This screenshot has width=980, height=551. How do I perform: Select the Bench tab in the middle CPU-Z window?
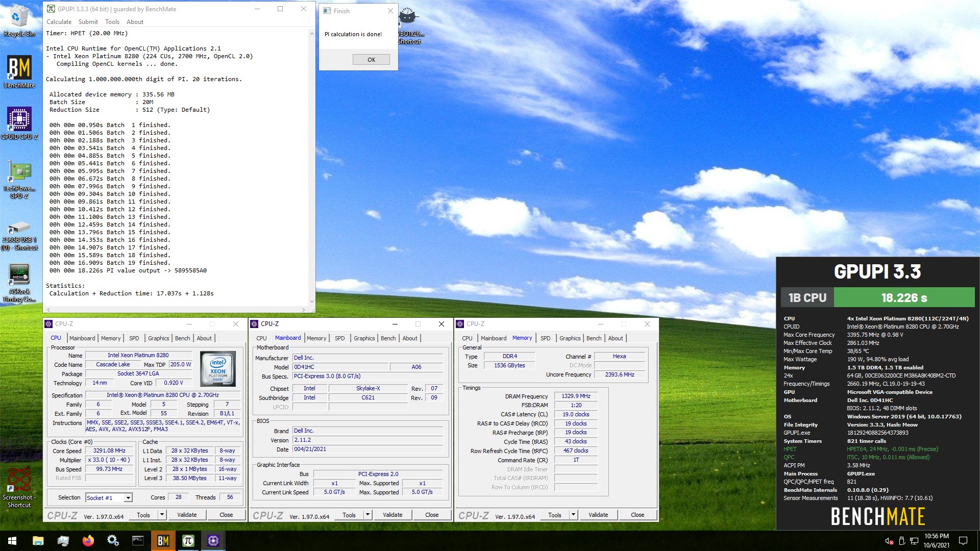388,338
